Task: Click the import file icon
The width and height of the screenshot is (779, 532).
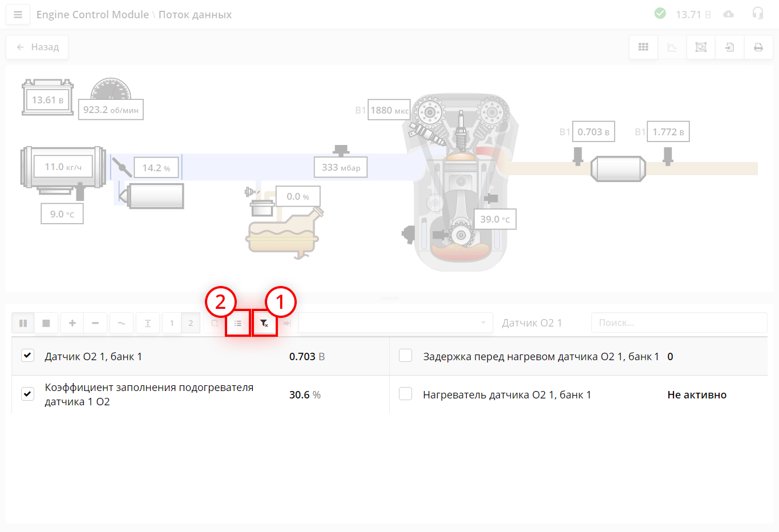Action: (729, 47)
